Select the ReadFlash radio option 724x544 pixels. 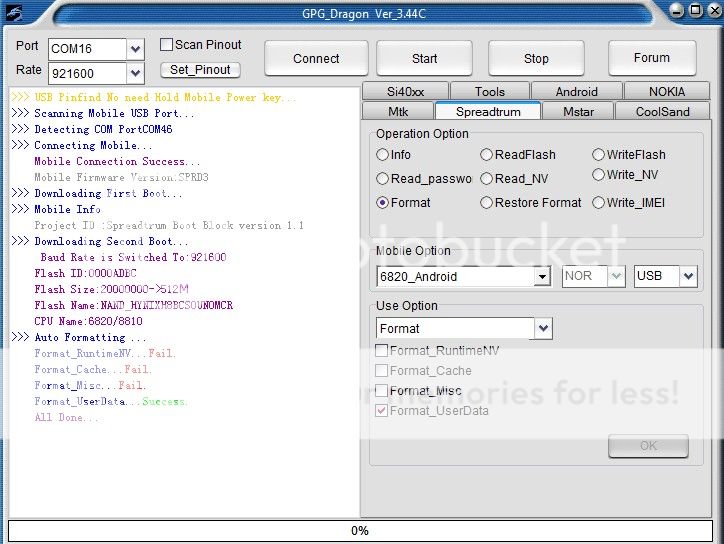[487, 155]
